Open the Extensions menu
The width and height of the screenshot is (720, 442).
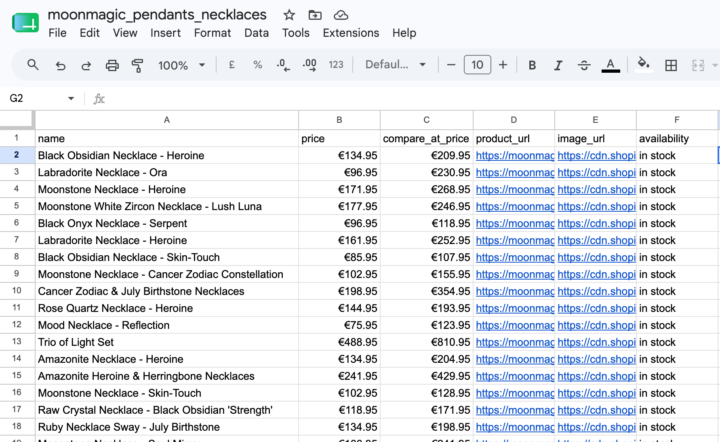point(351,33)
